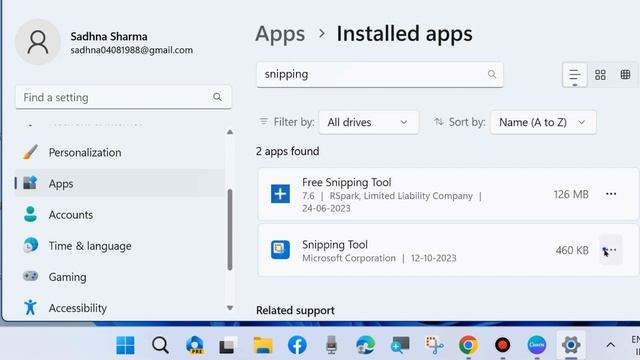640x360 pixels.
Task: Open taskbar Search
Action: pyautogui.click(x=160, y=345)
